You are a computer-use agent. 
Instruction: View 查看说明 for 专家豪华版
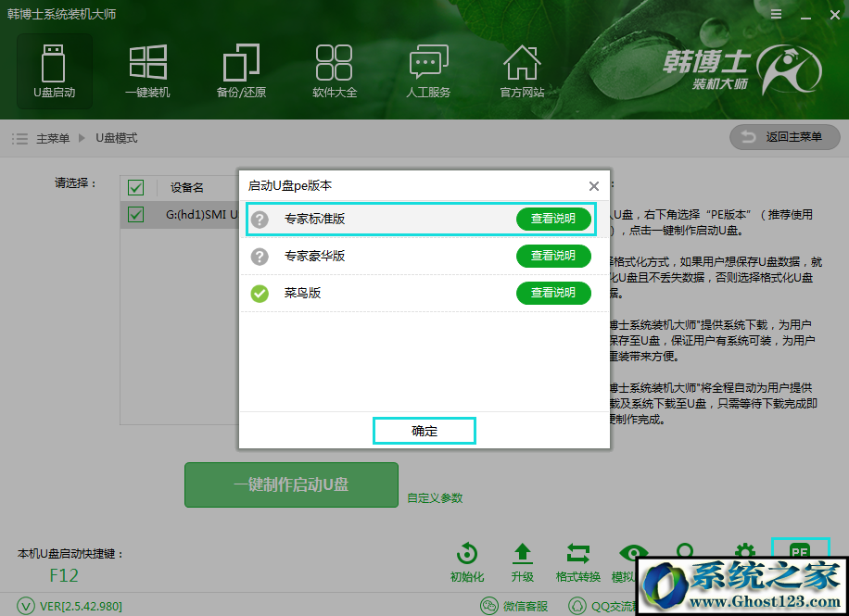[553, 256]
